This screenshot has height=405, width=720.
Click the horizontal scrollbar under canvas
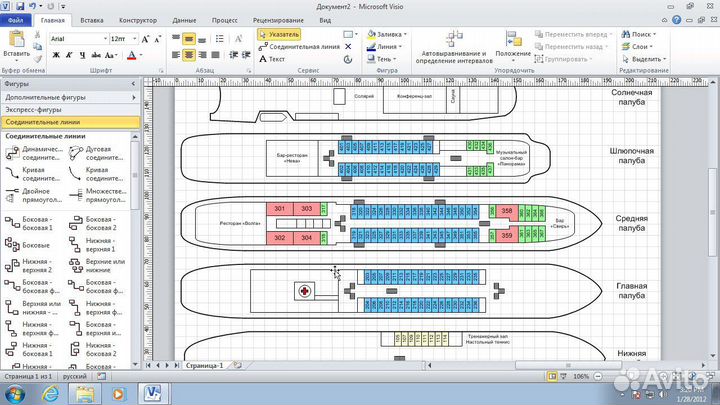(566, 366)
